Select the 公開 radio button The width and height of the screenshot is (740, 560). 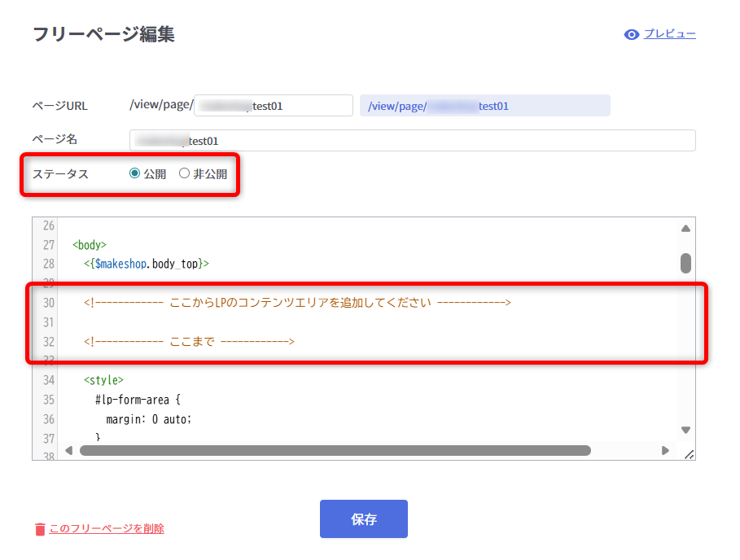click(x=135, y=173)
